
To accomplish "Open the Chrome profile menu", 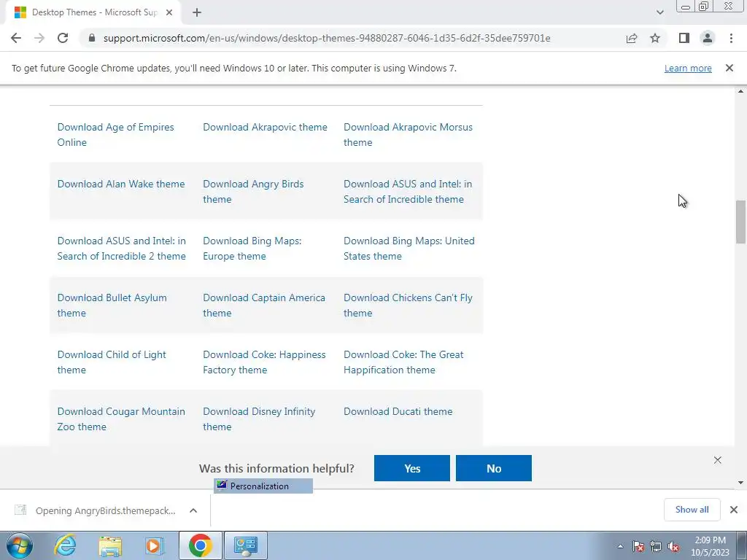I will (708, 38).
